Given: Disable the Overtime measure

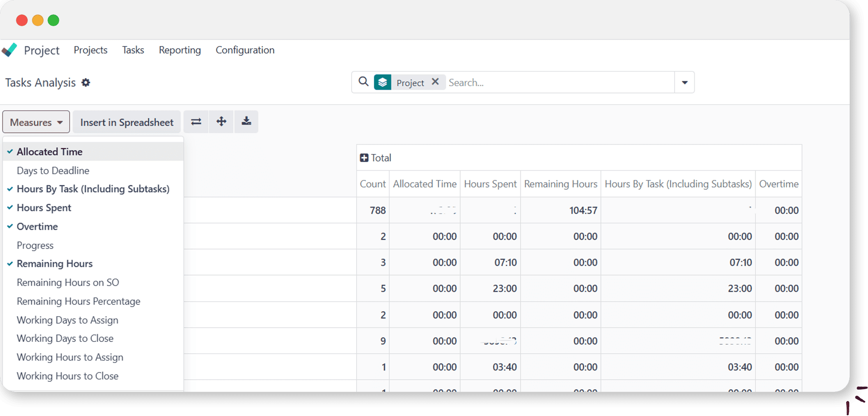Looking at the screenshot, I should [37, 227].
